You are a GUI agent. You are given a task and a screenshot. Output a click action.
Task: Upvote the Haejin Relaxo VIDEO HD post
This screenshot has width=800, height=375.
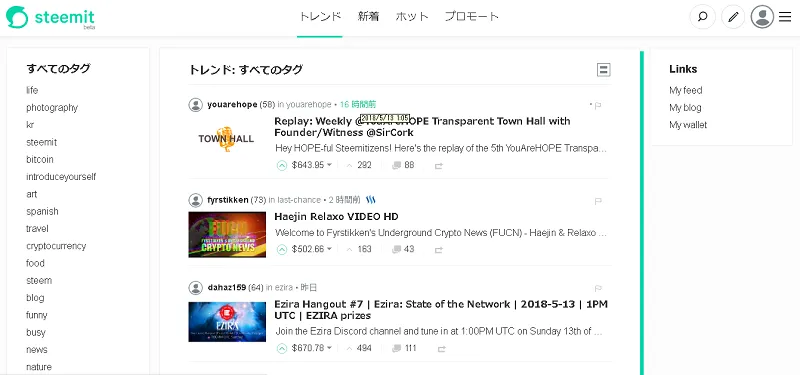(282, 249)
